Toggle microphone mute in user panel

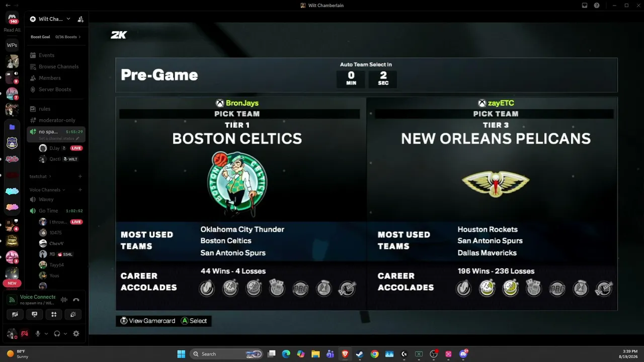[x=38, y=333]
